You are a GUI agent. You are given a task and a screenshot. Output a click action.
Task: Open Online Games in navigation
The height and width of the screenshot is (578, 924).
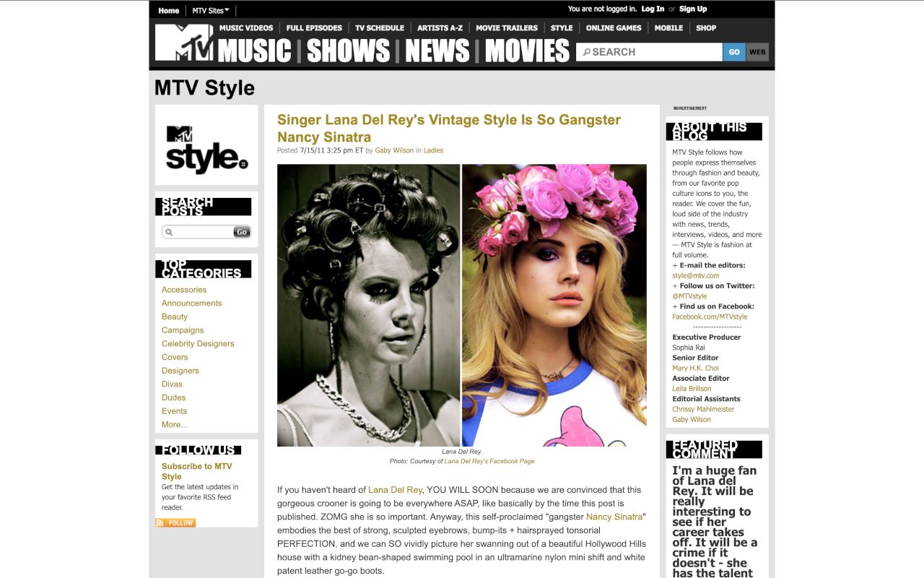point(614,28)
